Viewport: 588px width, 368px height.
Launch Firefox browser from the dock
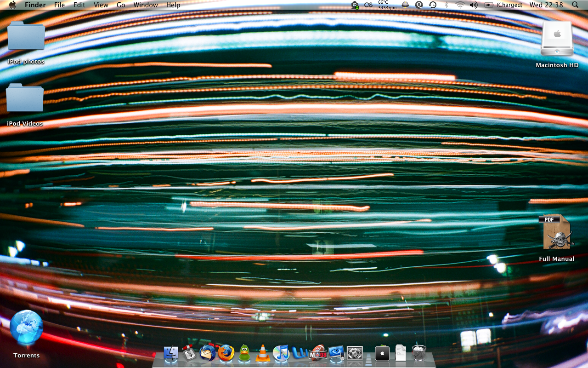(226, 353)
